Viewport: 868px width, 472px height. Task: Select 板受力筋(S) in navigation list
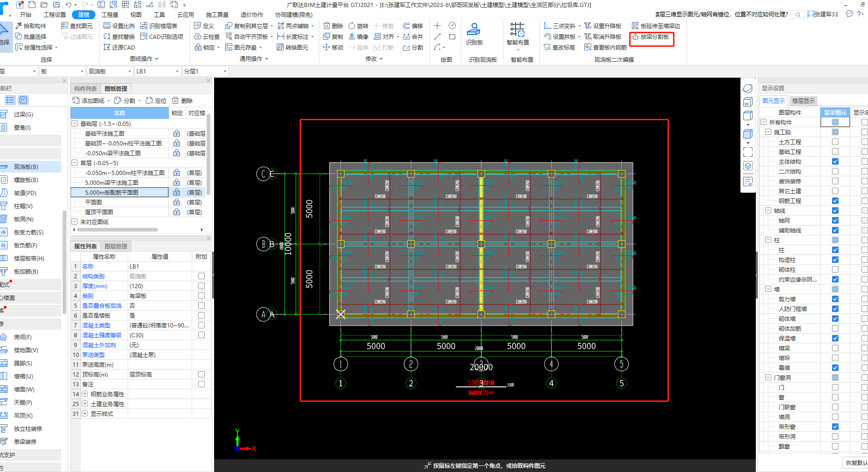click(29, 232)
